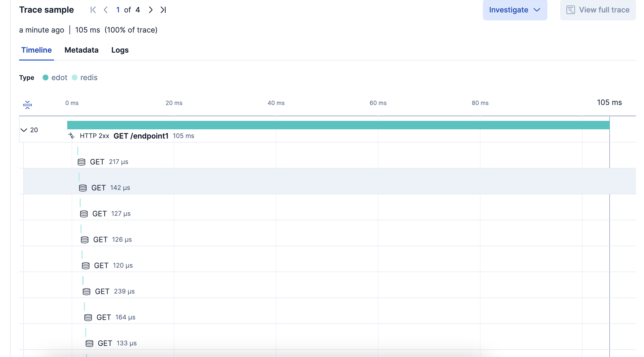Click database icon of 217 μs GET span
644x357 pixels.
tap(81, 162)
